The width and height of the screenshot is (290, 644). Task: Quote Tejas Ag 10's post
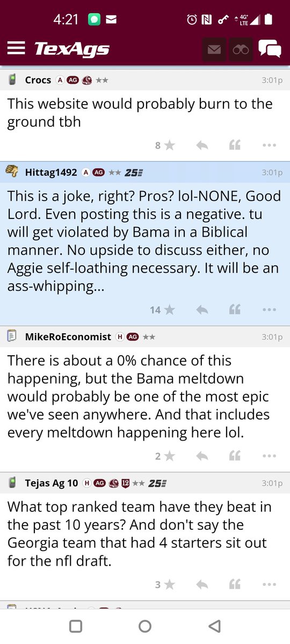point(235,584)
